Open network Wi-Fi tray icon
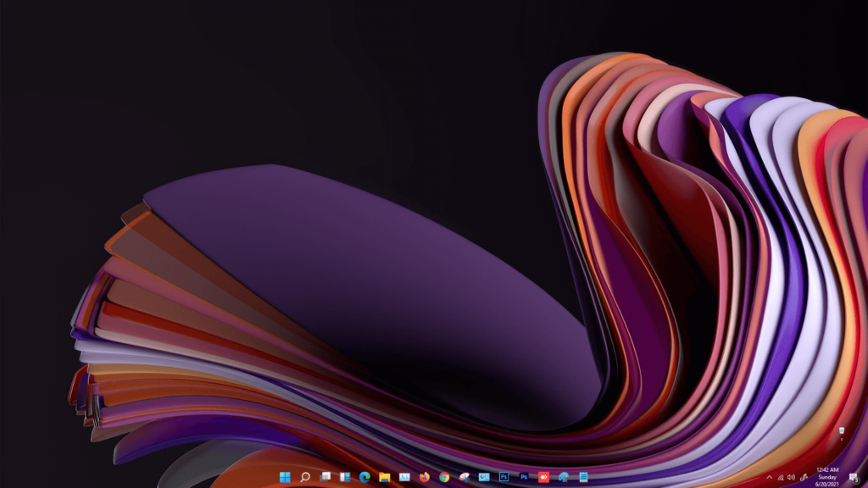The width and height of the screenshot is (868, 488). tap(781, 478)
